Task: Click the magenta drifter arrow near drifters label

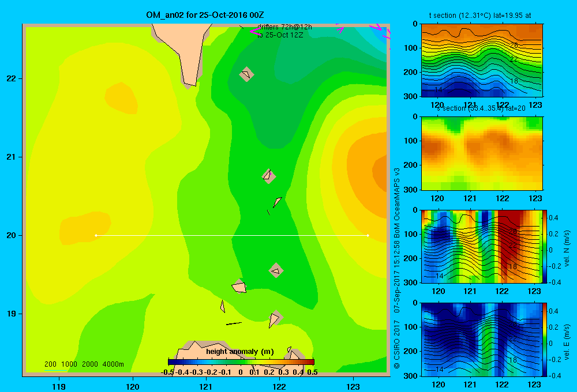Action: (x=256, y=32)
